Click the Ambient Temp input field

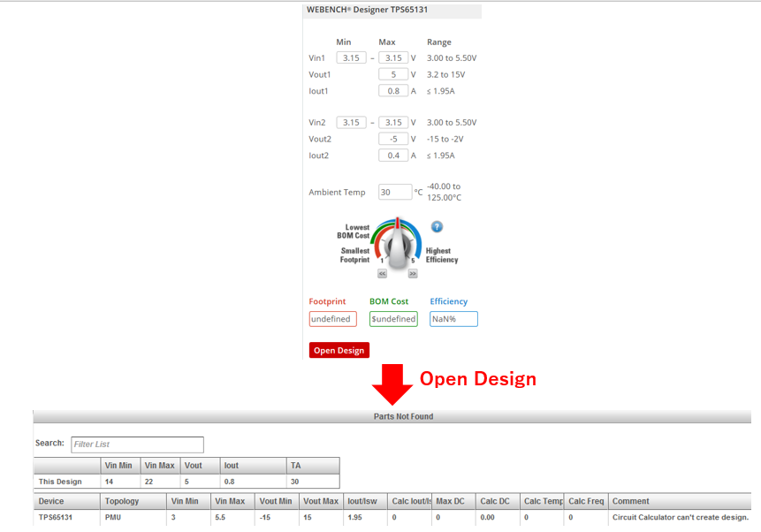point(395,193)
